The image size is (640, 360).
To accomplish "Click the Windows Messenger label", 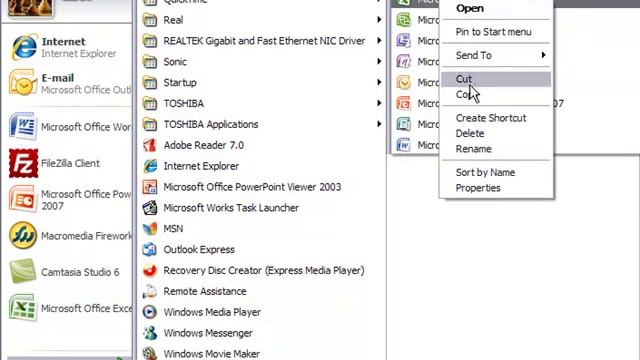I will tap(208, 333).
